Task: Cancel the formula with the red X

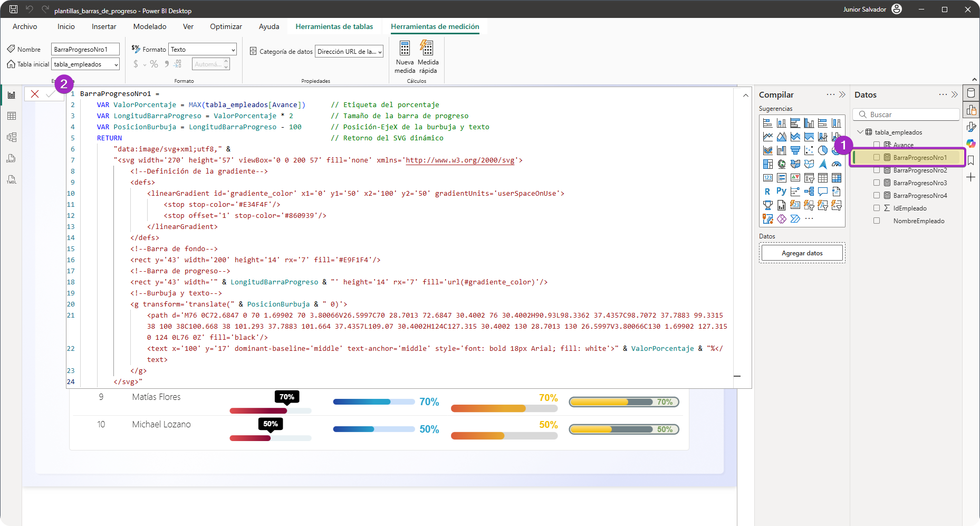Action: (35, 94)
